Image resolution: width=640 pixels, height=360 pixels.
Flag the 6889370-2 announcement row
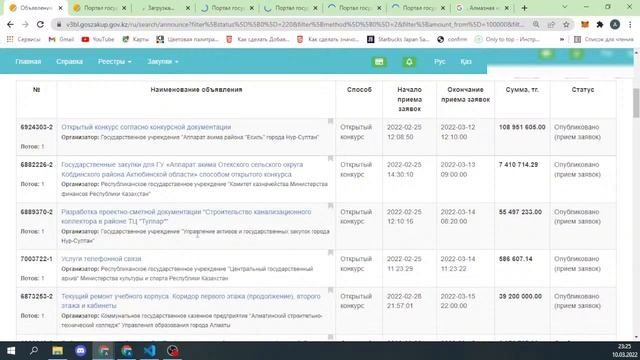331,206
